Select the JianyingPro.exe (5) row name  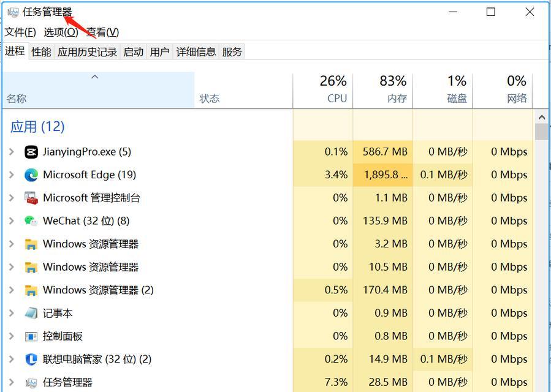(87, 152)
